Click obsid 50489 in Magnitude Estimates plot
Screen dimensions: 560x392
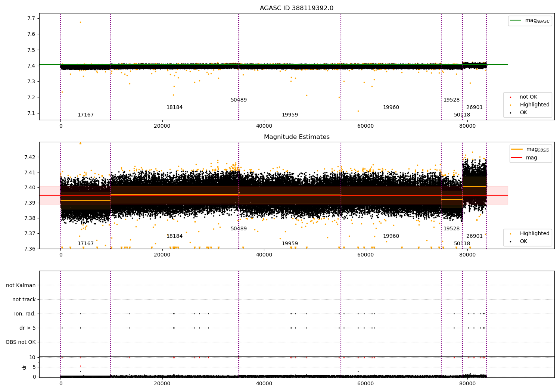239,229
